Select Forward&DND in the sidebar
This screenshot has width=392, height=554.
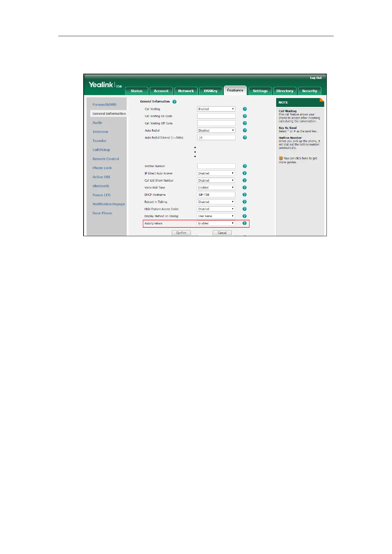point(104,105)
